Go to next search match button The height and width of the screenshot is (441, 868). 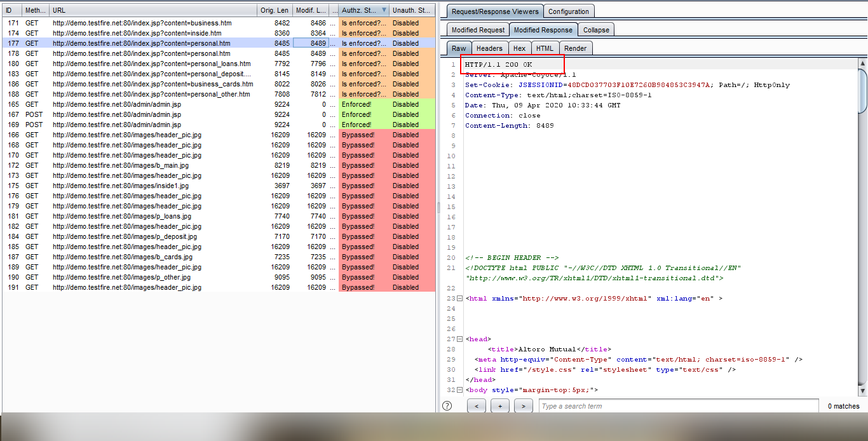pyautogui.click(x=524, y=406)
